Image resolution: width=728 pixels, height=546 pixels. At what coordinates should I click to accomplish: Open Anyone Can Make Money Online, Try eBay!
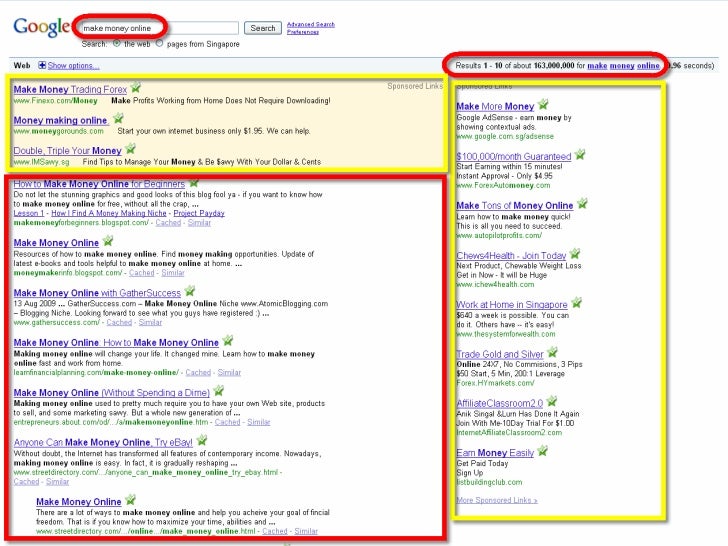103,443
